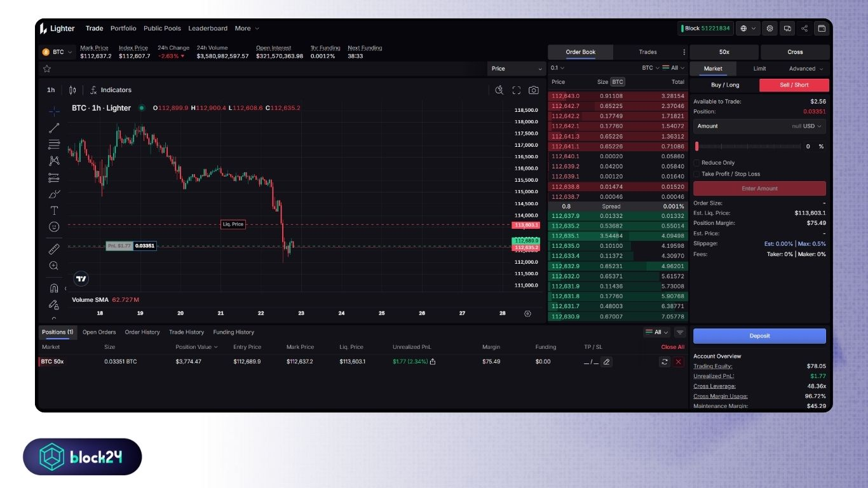Select the text annotation tool
This screenshot has height=488, width=868.
54,210
